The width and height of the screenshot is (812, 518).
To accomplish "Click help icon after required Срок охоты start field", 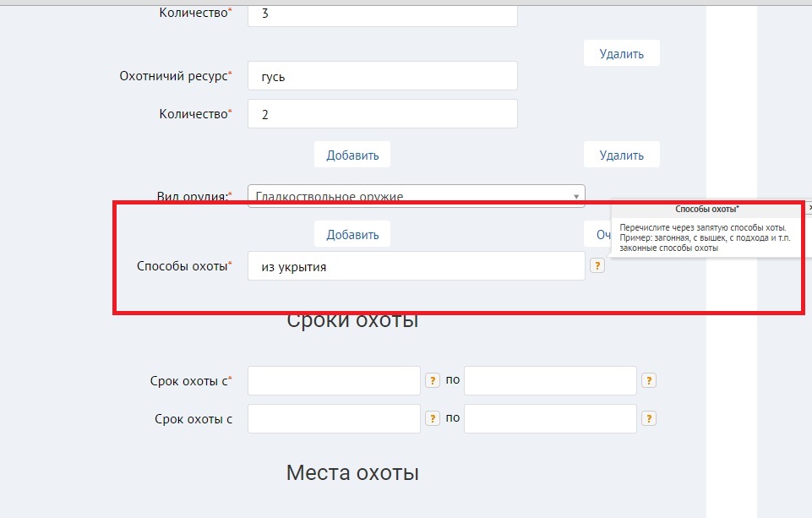I will pyautogui.click(x=433, y=380).
